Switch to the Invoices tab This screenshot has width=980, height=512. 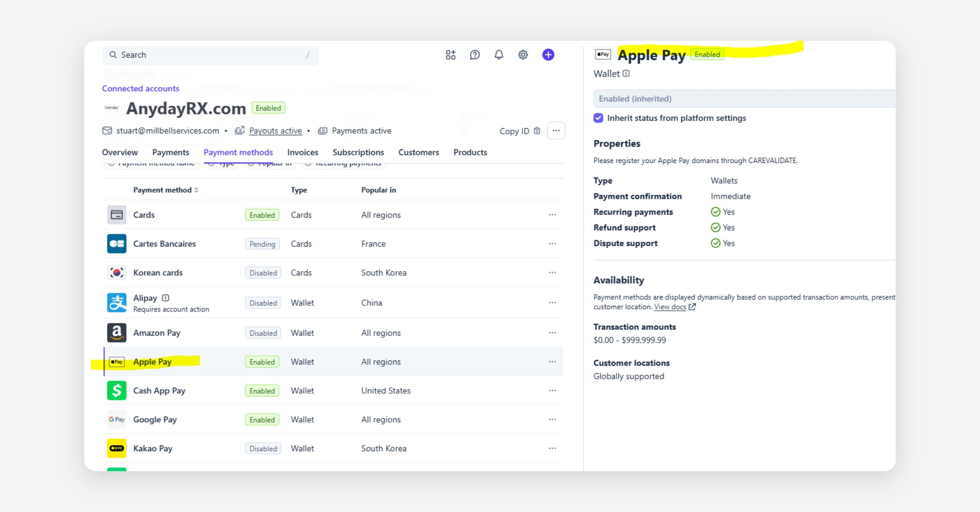coord(303,152)
